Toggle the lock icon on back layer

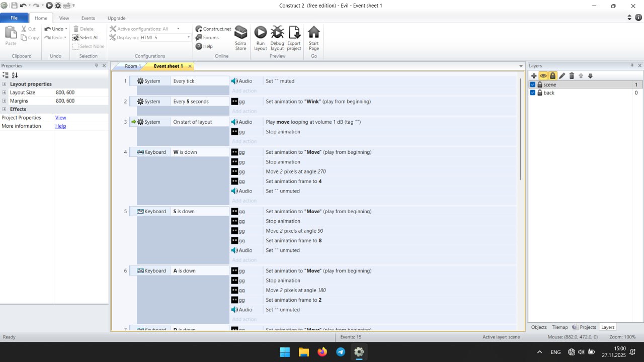click(540, 93)
